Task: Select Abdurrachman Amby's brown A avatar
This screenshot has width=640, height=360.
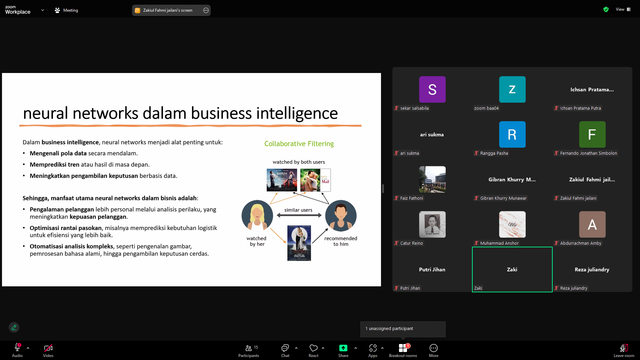Action: [x=592, y=224]
